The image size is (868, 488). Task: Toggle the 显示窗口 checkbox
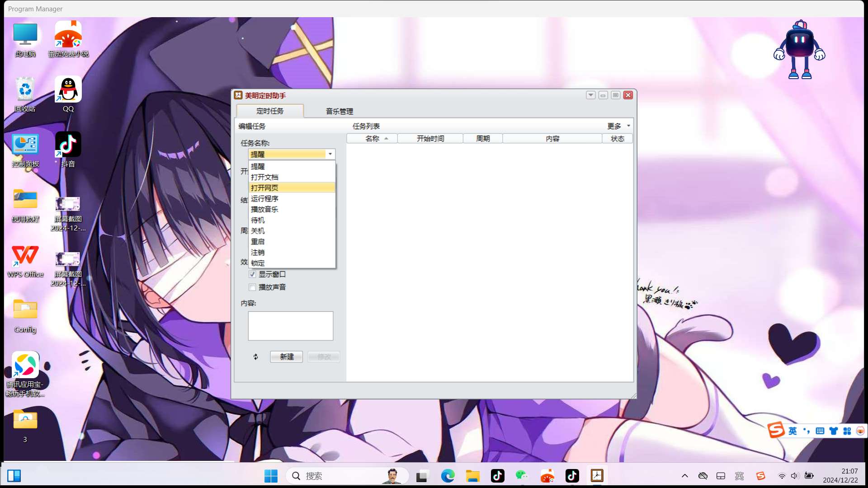click(x=252, y=274)
